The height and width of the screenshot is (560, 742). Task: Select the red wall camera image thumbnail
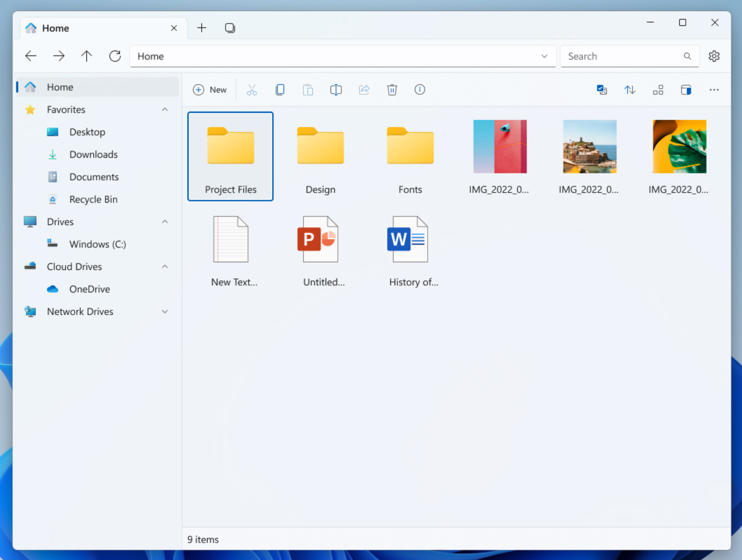(x=500, y=146)
